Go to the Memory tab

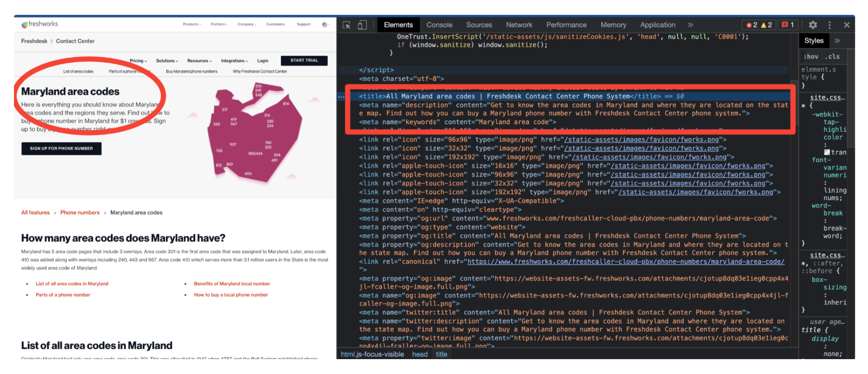(x=613, y=25)
